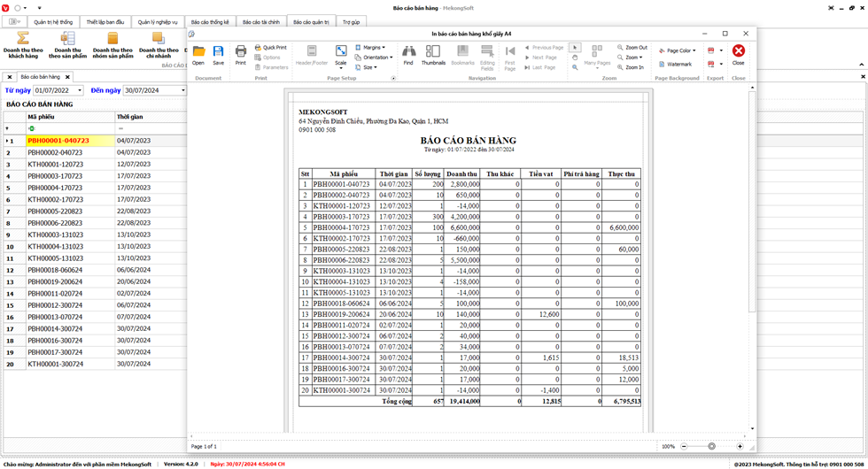The height and width of the screenshot is (469, 868).
Task: Expand the Page Color dropdown
Action: pos(678,50)
